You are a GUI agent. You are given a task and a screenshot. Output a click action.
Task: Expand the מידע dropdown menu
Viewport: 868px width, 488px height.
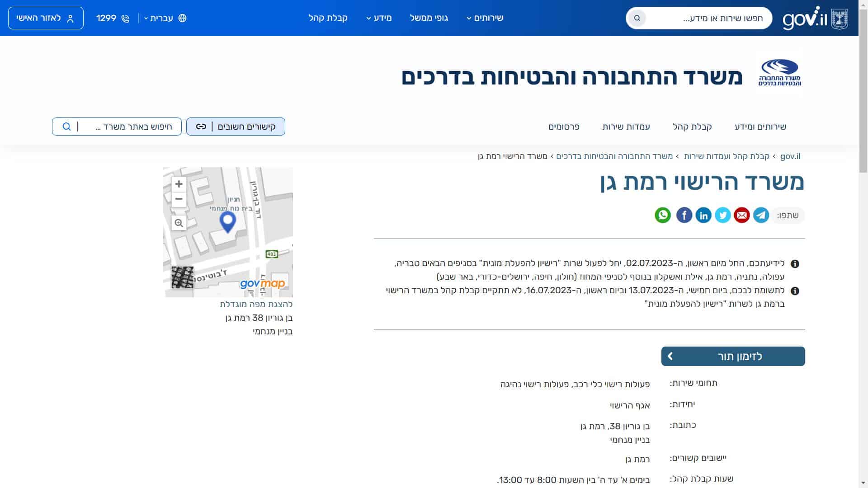click(379, 18)
